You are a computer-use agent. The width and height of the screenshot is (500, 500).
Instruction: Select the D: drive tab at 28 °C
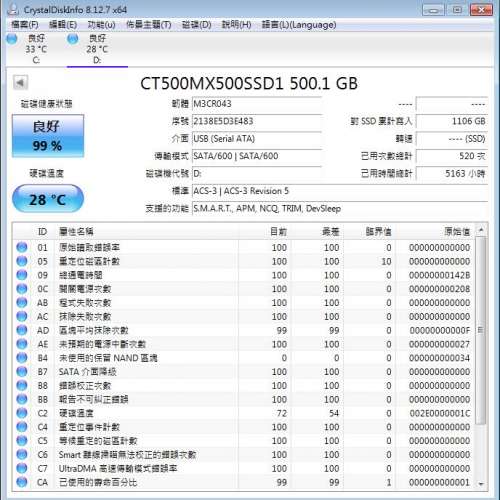coord(97,49)
